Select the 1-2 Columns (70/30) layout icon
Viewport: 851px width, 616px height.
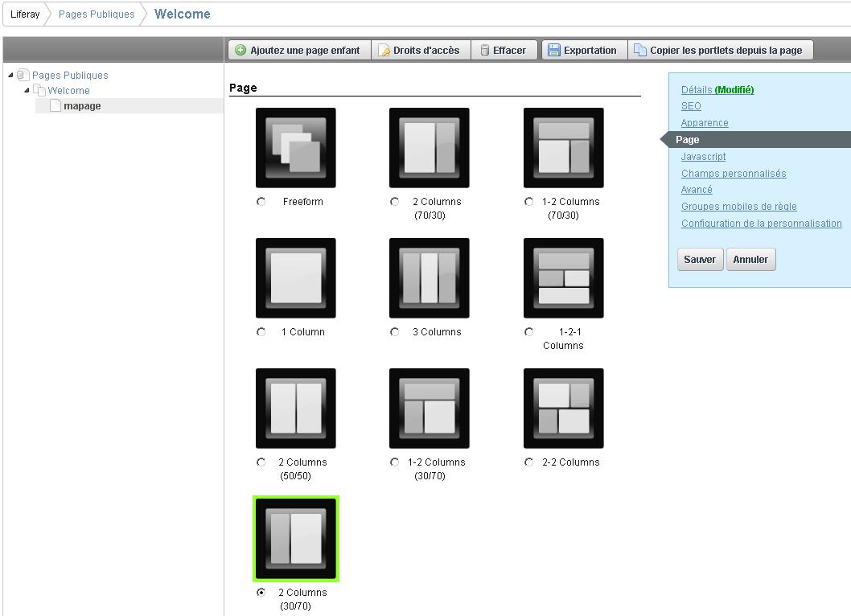click(563, 148)
